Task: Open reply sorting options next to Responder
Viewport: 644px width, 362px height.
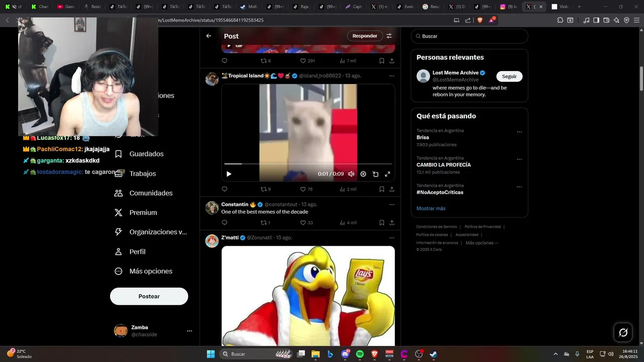Action: click(x=389, y=36)
